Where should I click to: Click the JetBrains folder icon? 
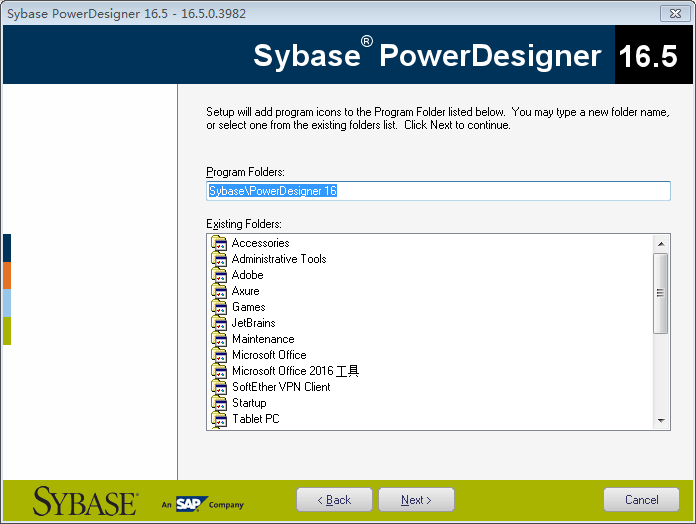[x=219, y=323]
